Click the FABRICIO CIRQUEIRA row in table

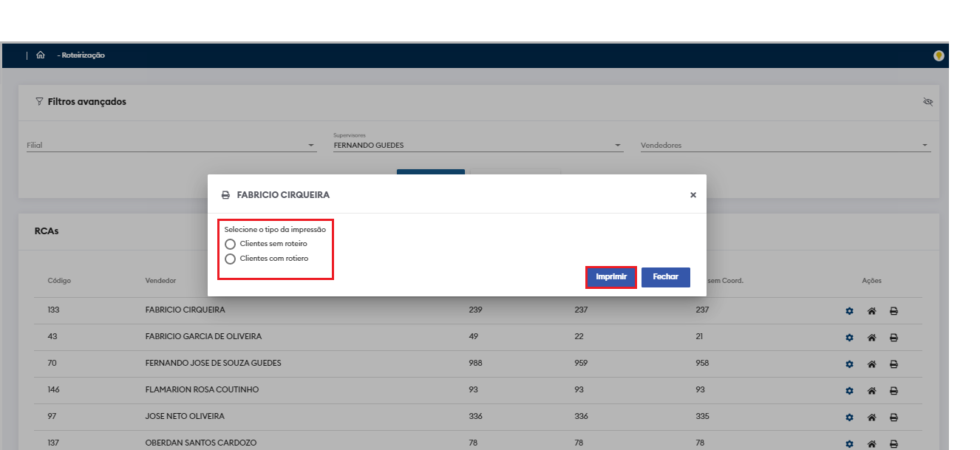[185, 310]
